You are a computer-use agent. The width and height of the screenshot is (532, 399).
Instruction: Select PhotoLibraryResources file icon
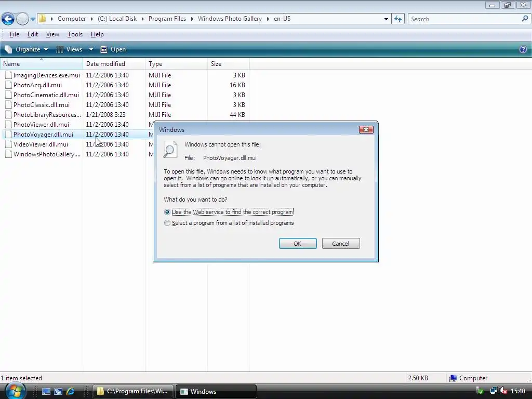pos(8,115)
